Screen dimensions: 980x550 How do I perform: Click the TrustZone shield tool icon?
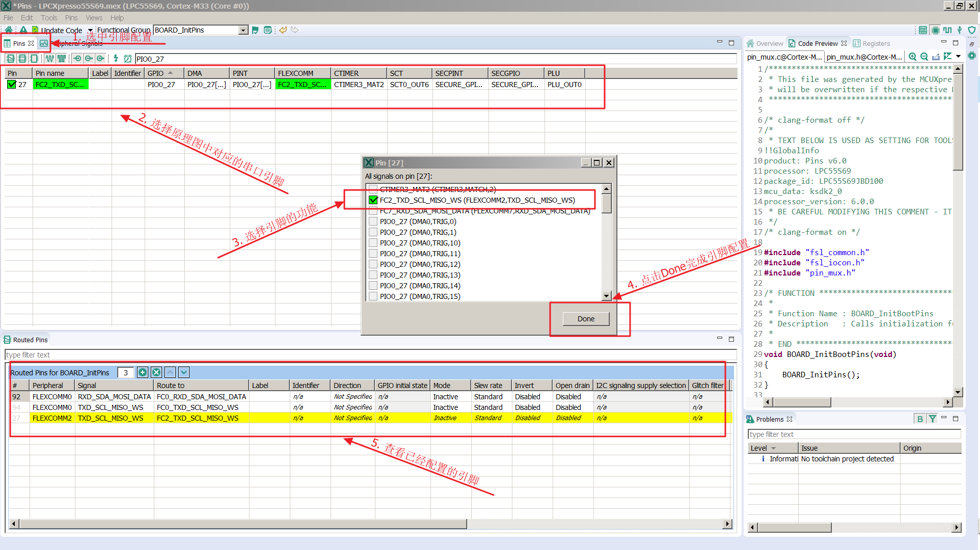pyautogui.click(x=972, y=30)
